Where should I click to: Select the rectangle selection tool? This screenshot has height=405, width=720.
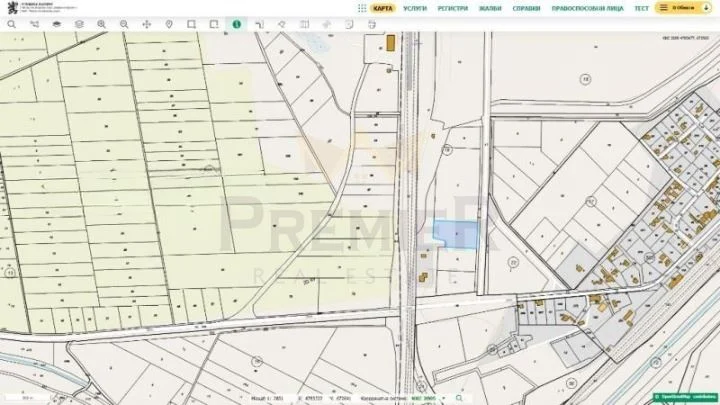coord(191,23)
